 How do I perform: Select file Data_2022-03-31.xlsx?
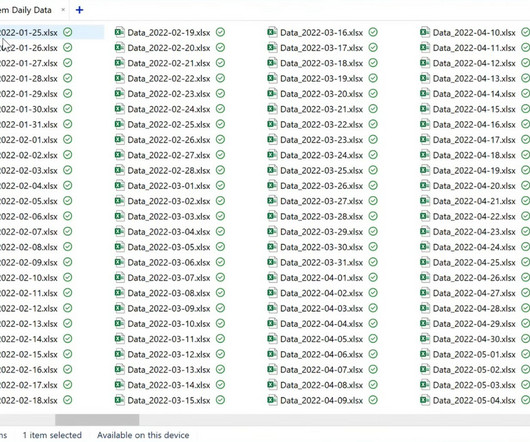321,262
